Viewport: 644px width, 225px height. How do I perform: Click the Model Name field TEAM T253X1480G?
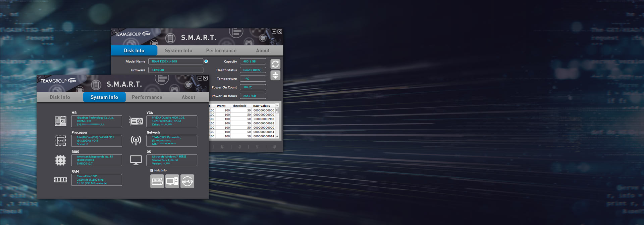coord(175,61)
